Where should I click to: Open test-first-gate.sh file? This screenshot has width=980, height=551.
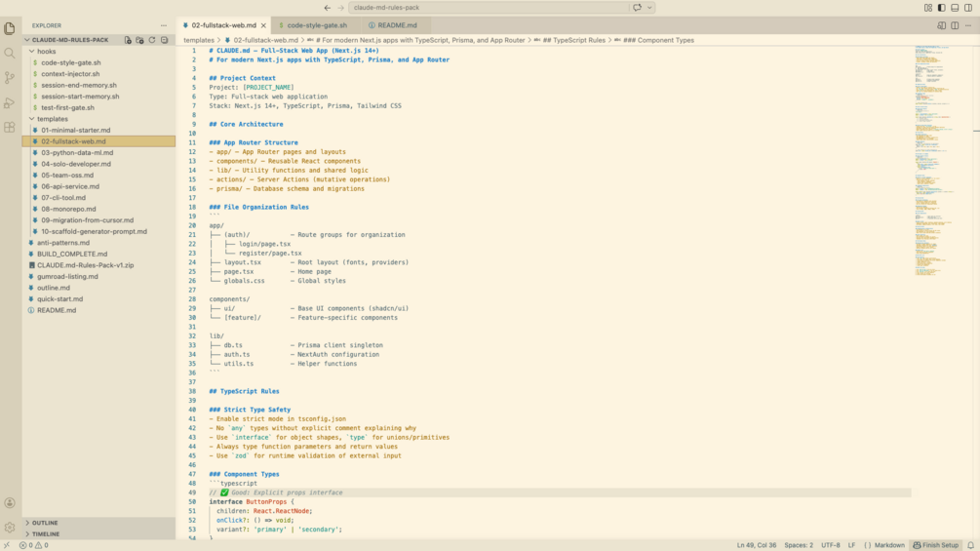(67, 107)
